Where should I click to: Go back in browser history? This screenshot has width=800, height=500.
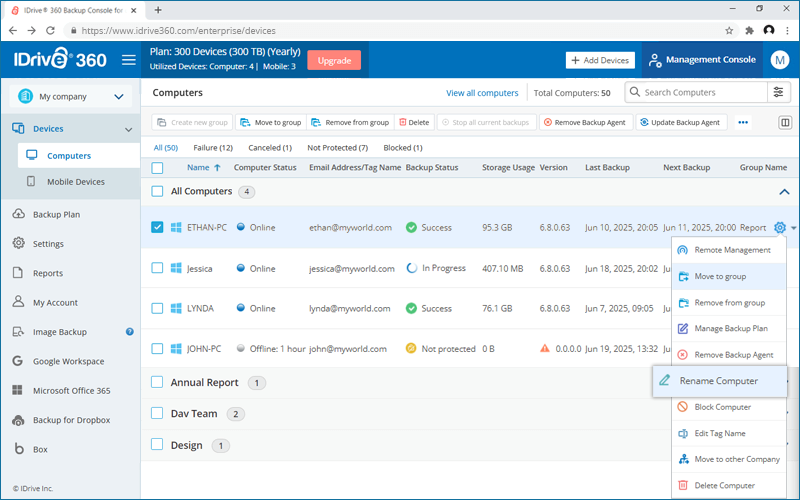click(x=13, y=31)
